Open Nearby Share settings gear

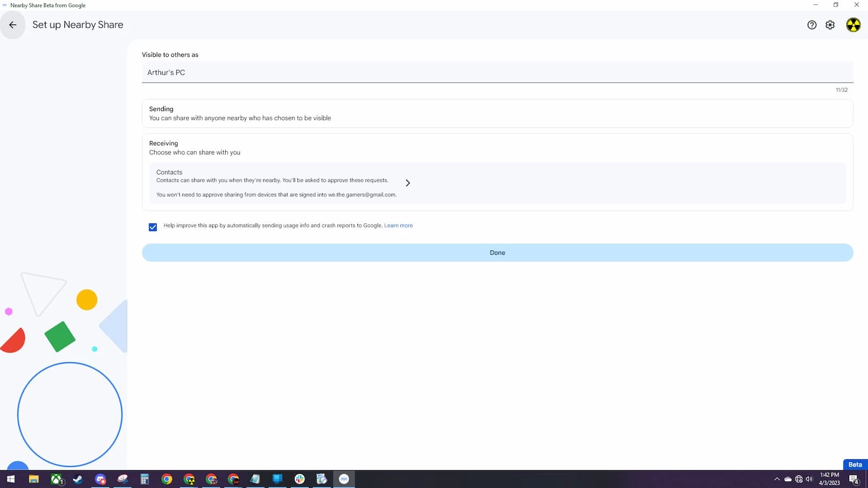pos(830,25)
